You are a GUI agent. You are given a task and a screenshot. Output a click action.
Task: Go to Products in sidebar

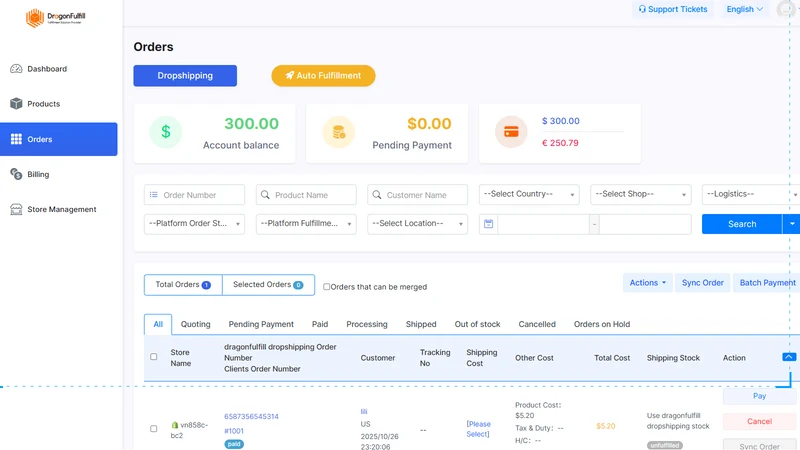43,104
